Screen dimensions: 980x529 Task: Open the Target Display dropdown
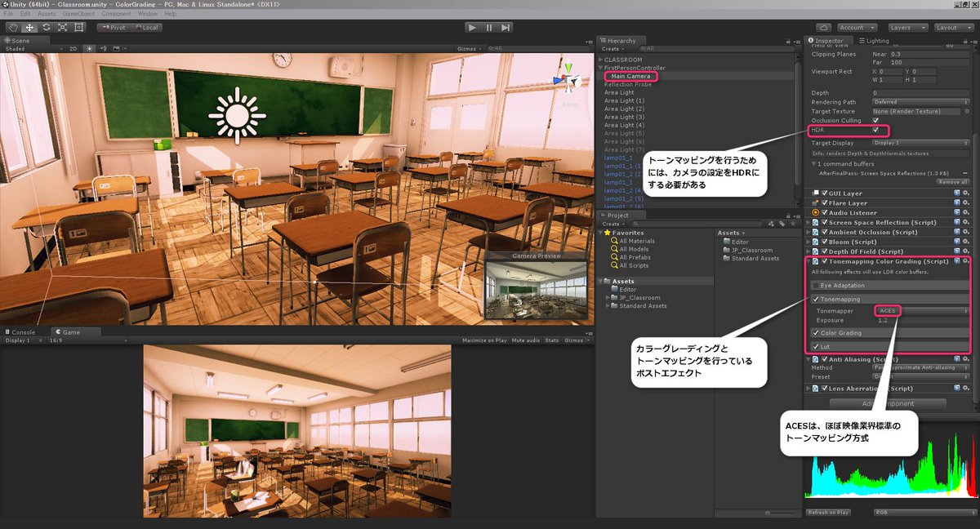point(920,142)
